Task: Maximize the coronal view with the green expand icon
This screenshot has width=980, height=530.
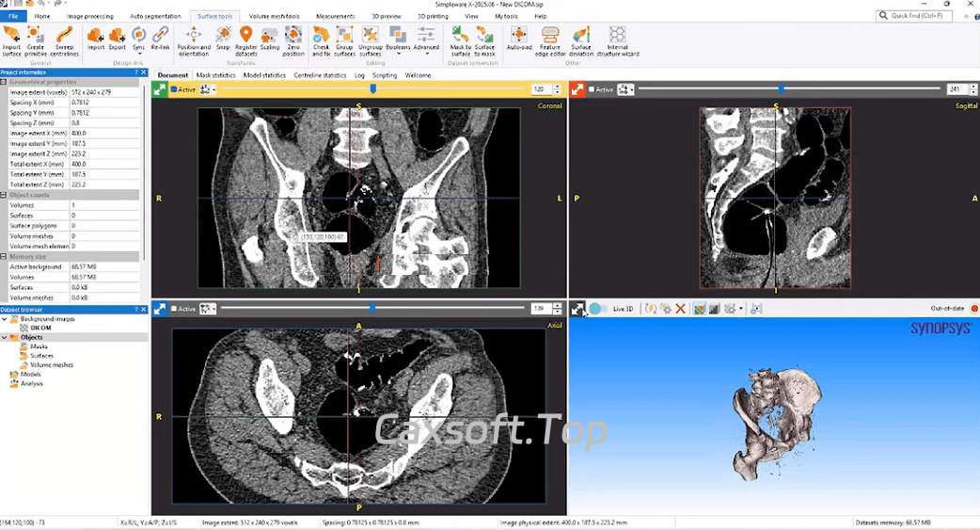Action: click(159, 89)
